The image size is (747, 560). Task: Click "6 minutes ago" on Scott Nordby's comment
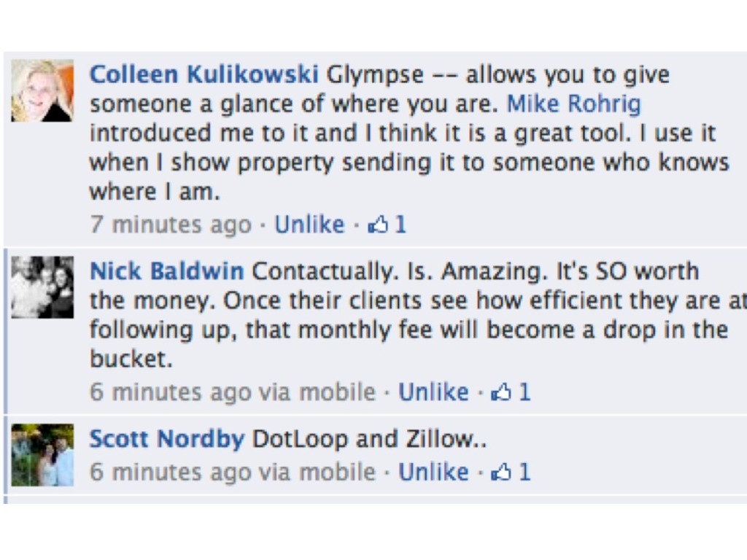[170, 472]
